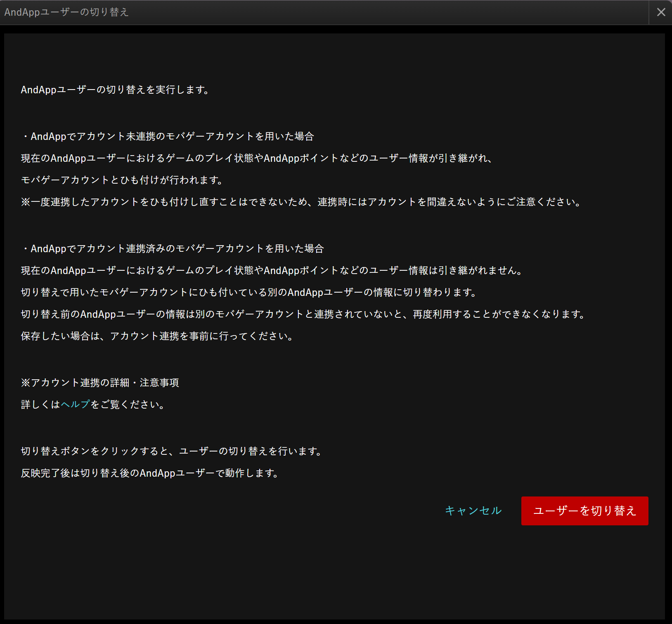
Task: Click the line 保存したい場合は、アカウント連携を事前に行ってください。
Action: pos(158,336)
